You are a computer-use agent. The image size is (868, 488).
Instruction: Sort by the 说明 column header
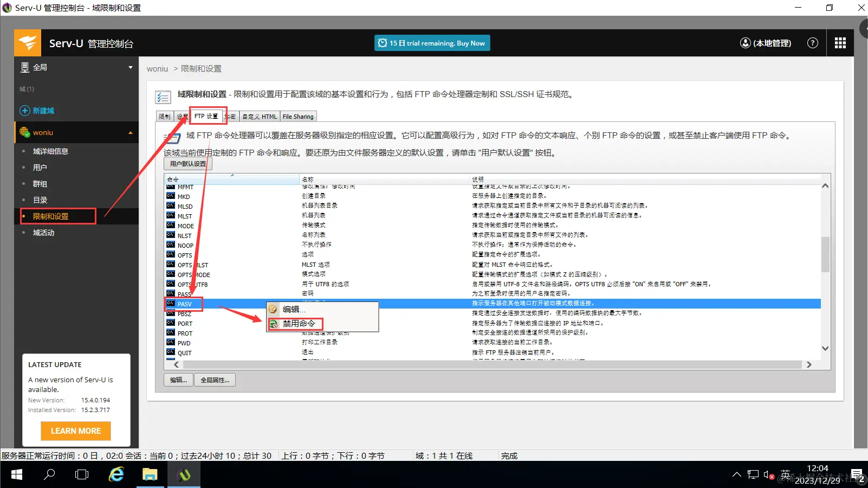(x=645, y=179)
